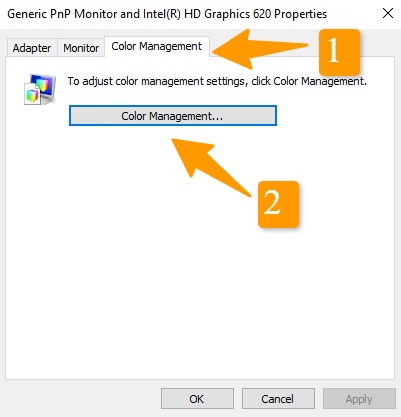Image resolution: width=401 pixels, height=417 pixels.
Task: Click the word 'Properties' in the title
Action: [301, 14]
